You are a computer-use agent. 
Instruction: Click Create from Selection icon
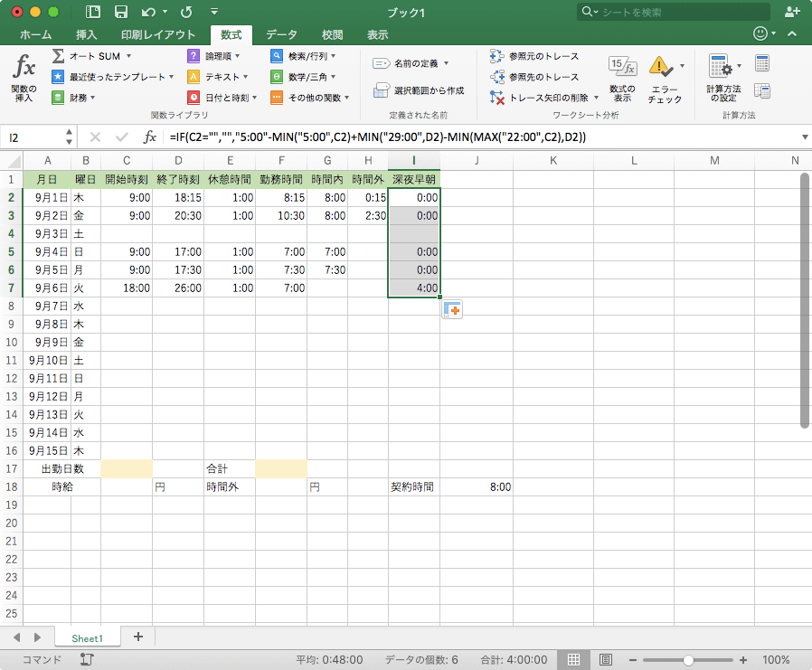382,90
